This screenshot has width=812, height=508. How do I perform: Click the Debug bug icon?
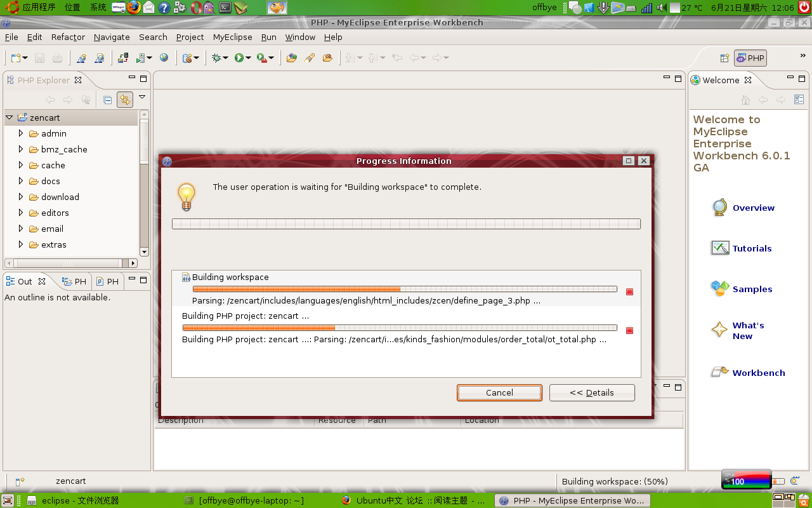[217, 58]
